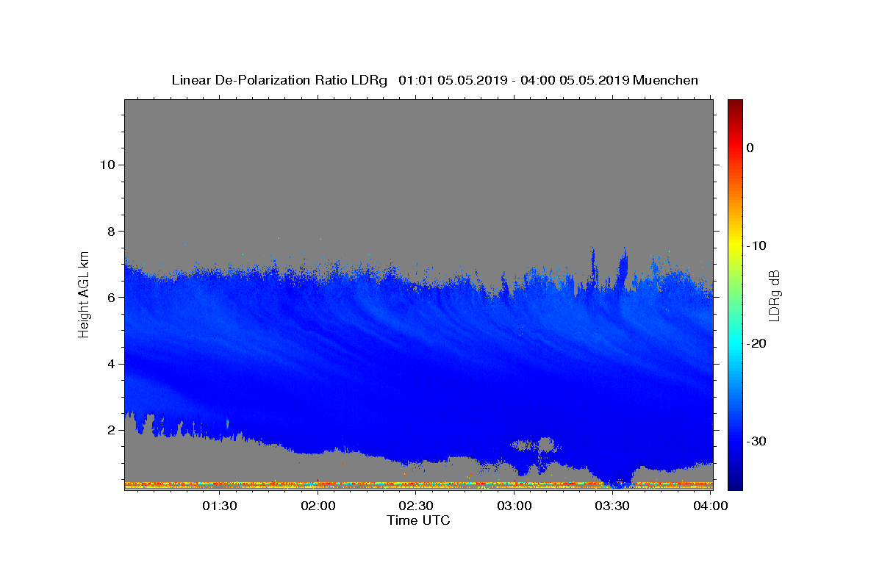The width and height of the screenshot is (882, 588).
Task: Click the height tick label 8
Action: pyautogui.click(x=111, y=231)
